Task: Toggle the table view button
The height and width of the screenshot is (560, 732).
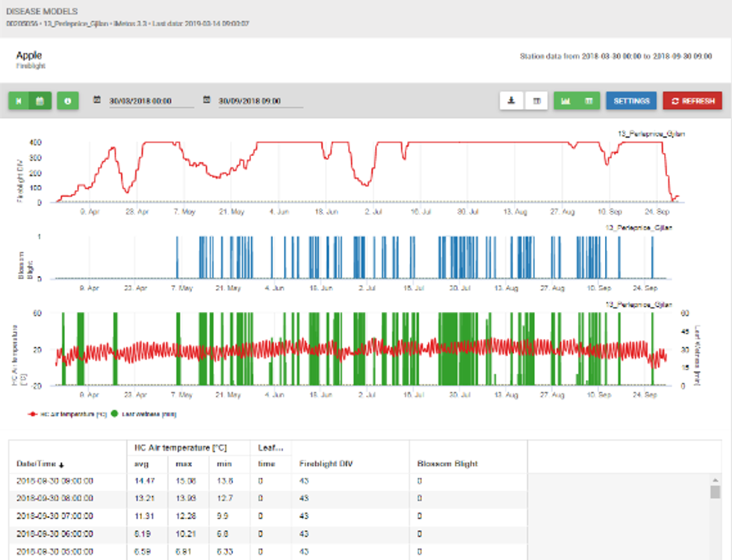Action: pos(589,101)
